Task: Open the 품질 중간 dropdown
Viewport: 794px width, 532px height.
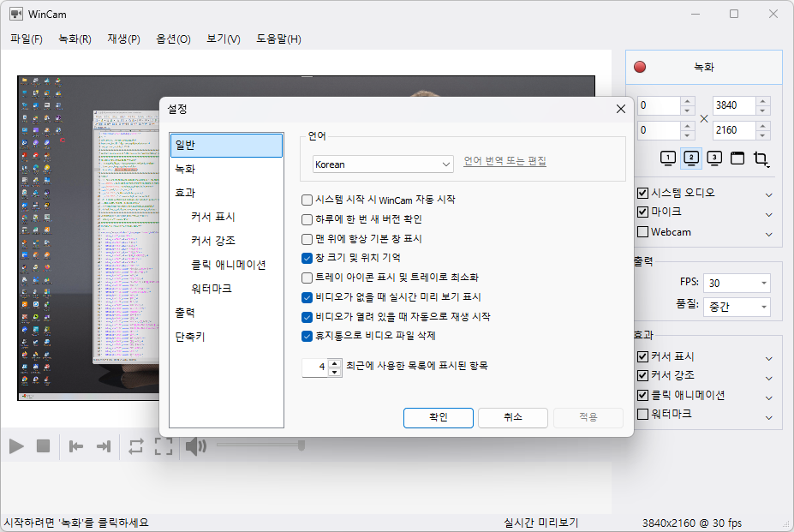Action: [x=737, y=307]
